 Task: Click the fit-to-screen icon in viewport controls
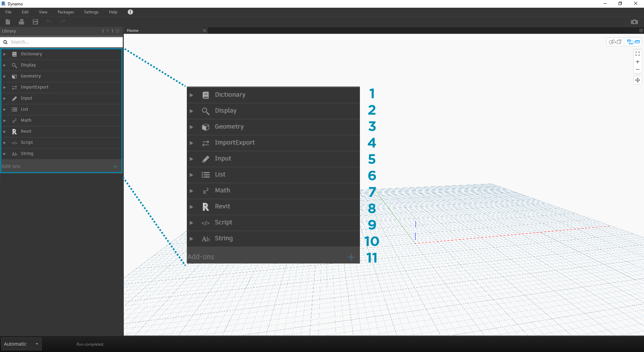pos(637,54)
